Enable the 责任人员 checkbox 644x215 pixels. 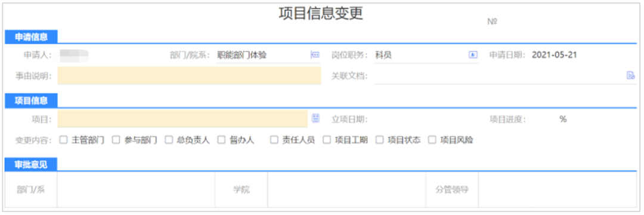[274, 140]
